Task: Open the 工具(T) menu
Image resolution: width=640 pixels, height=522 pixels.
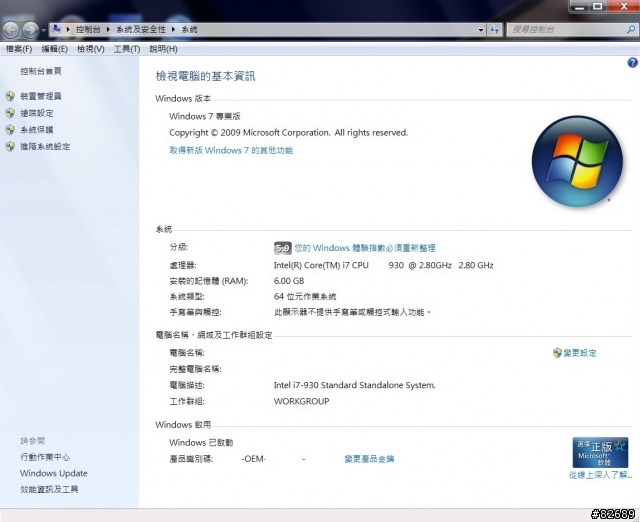Action: tap(127, 49)
